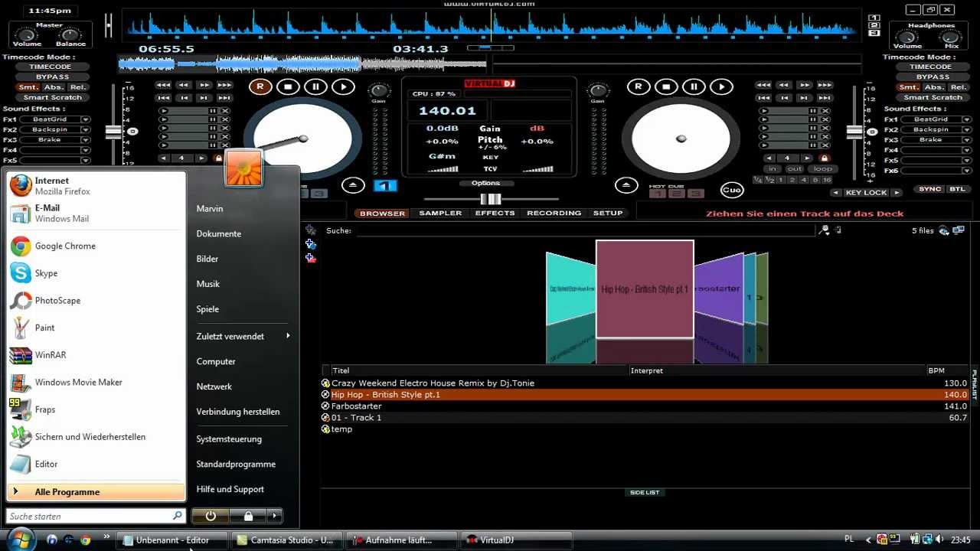Viewport: 980px width, 551px height.
Task: Start playback on the left deck
Action: pos(344,86)
